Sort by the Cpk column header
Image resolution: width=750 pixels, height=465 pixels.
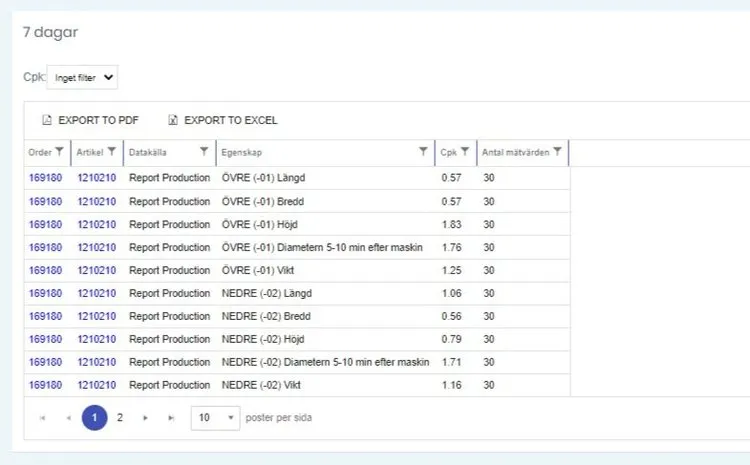point(449,153)
